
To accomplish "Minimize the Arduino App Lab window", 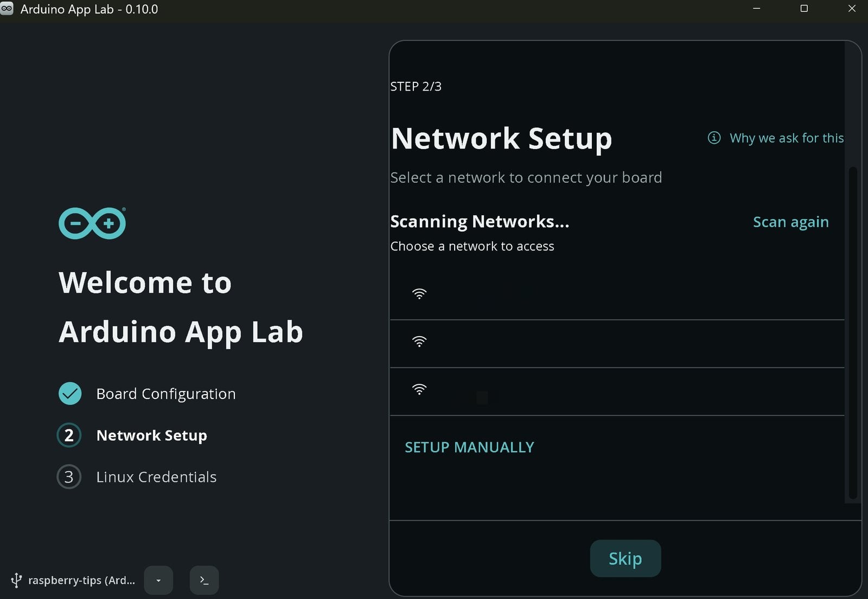I will click(757, 9).
